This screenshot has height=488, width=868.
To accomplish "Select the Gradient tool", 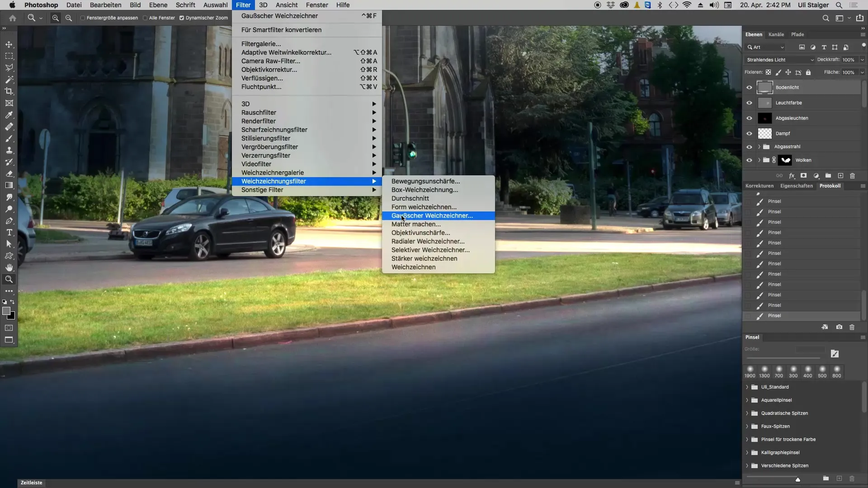I will 9,186.
